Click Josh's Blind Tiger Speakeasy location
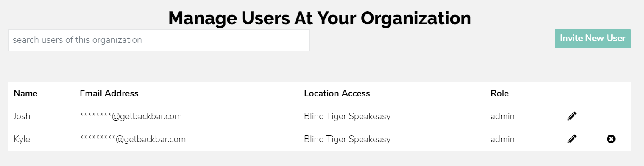Screen dimensions: 644x166 [347, 116]
